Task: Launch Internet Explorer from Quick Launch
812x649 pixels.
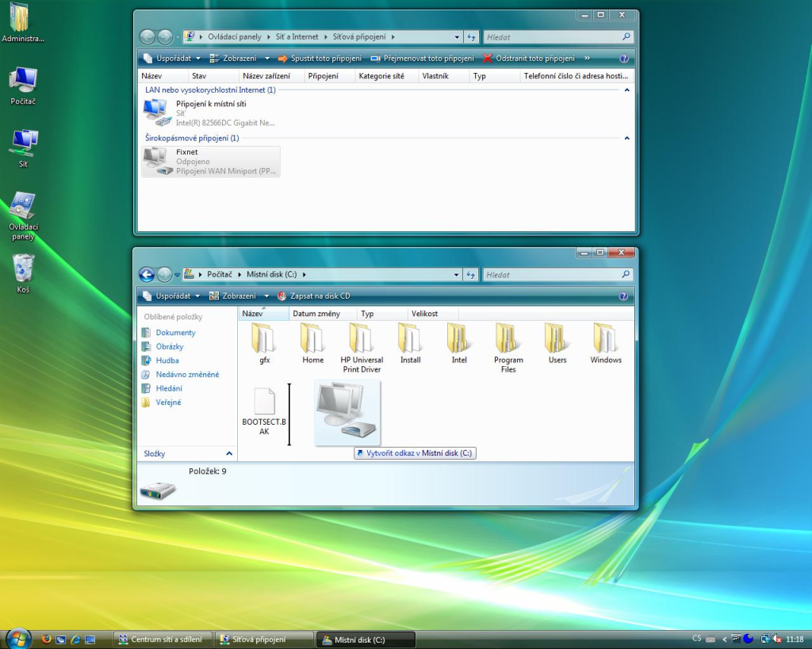Action: (75, 639)
